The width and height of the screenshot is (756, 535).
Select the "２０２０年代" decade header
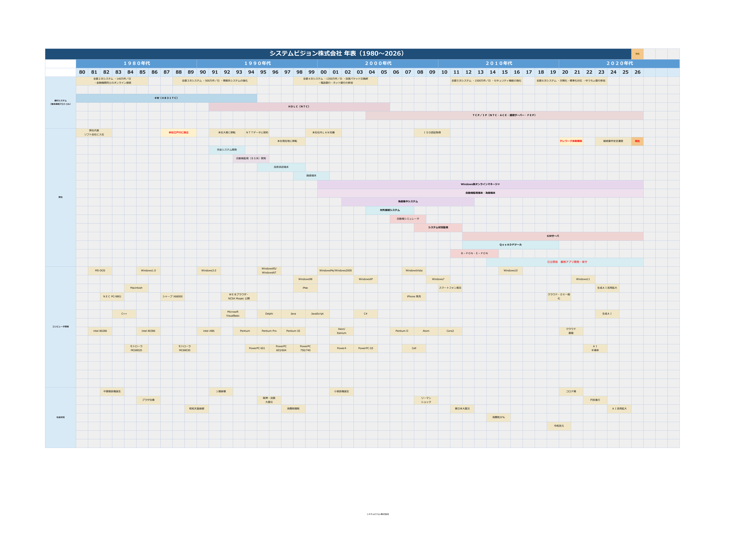[x=619, y=64]
